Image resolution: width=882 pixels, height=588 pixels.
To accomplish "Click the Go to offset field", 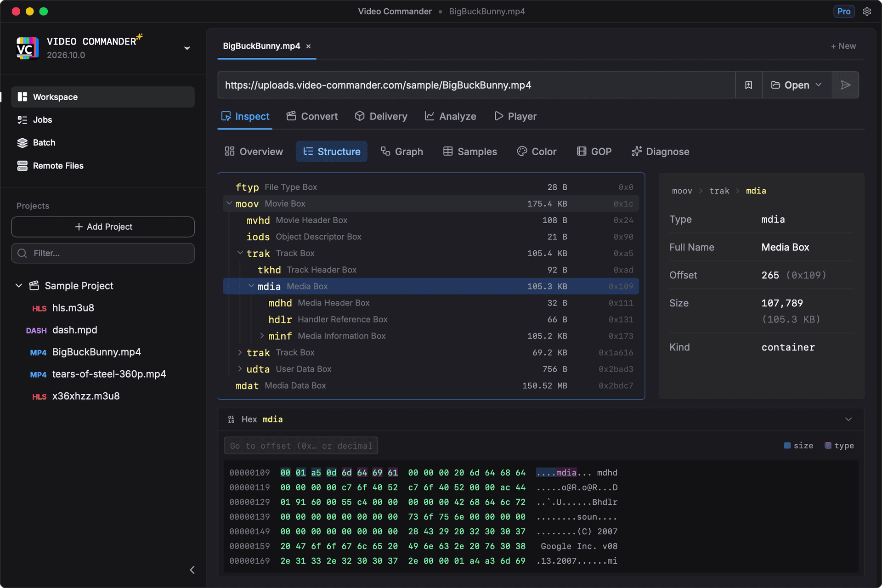I will tap(301, 446).
